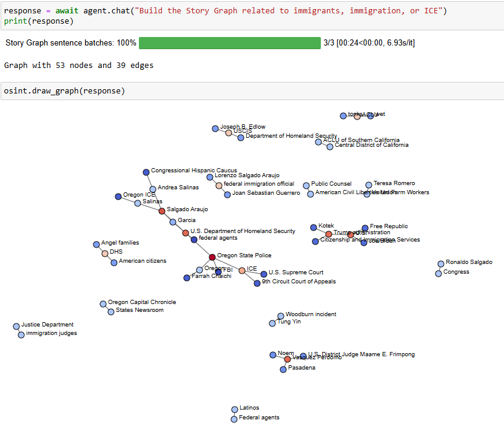504x426 pixels.
Task: Click the American citizens node
Action: point(114,263)
